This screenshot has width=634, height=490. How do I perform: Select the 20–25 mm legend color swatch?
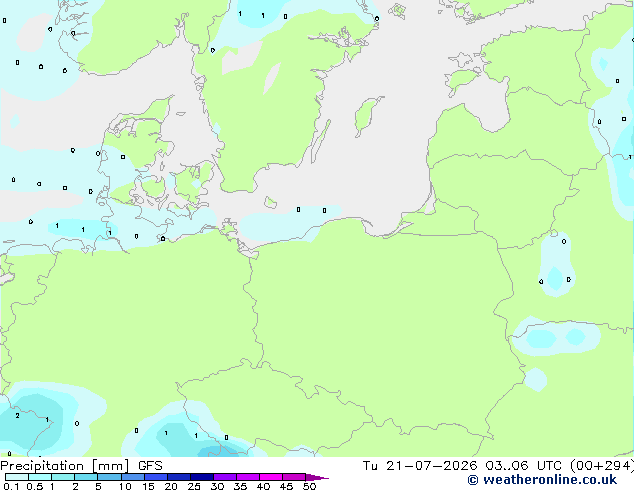179,477
